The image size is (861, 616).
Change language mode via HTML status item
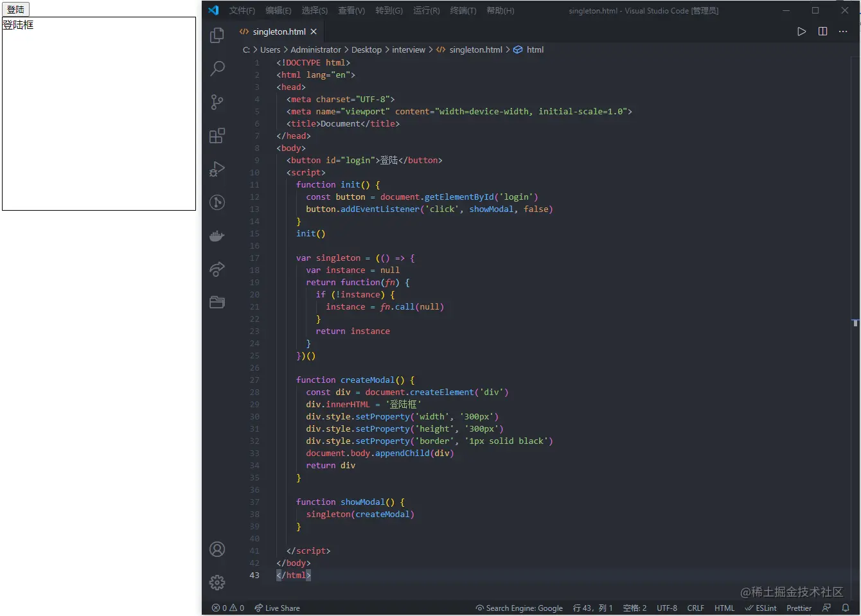click(x=724, y=608)
